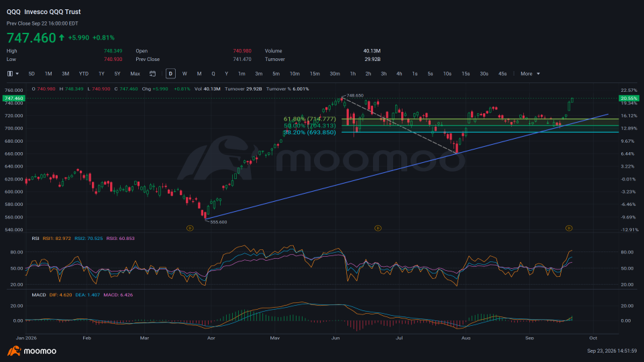
Task: Click the 20.55% percent tag on right axis
Action: [629, 99]
